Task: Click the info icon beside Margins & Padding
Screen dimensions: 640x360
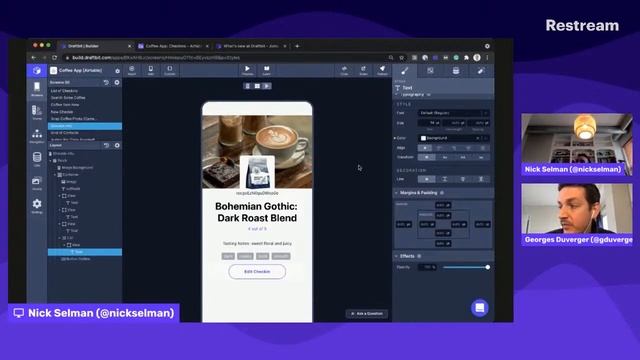Action: click(442, 193)
